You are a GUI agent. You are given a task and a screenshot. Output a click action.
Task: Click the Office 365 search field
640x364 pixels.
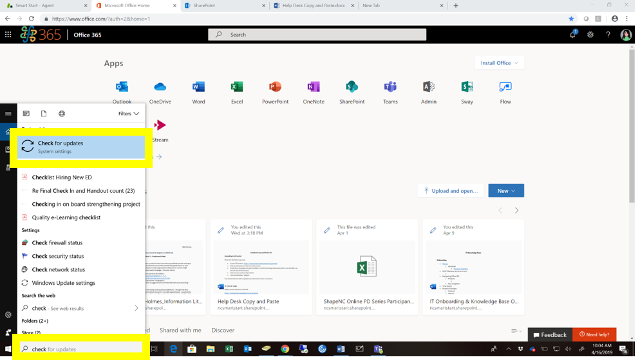tap(317, 35)
